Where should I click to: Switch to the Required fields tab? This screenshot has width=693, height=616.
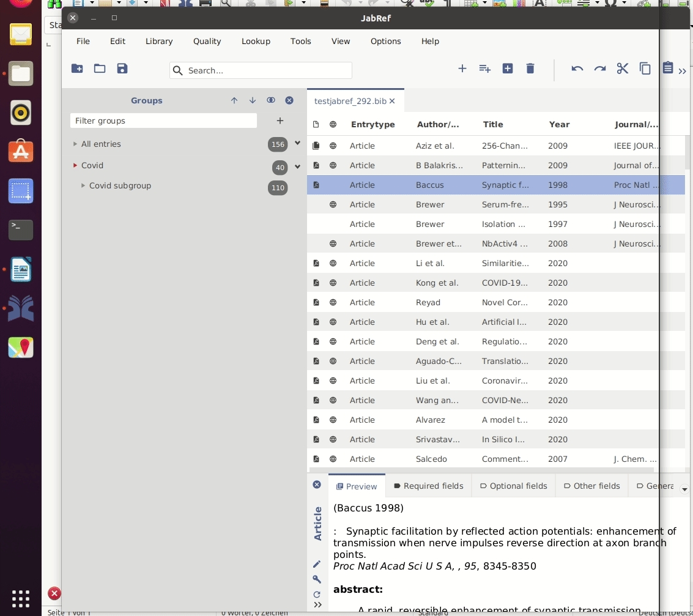(x=428, y=486)
